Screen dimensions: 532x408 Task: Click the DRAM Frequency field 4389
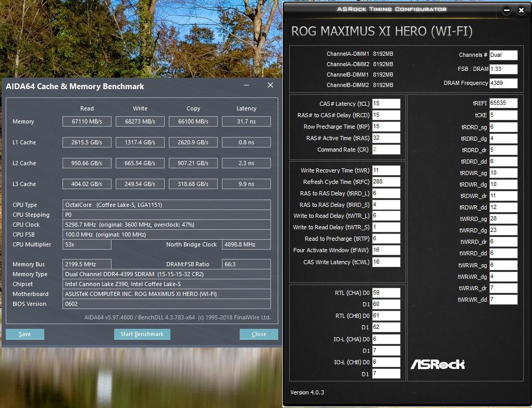(x=503, y=83)
